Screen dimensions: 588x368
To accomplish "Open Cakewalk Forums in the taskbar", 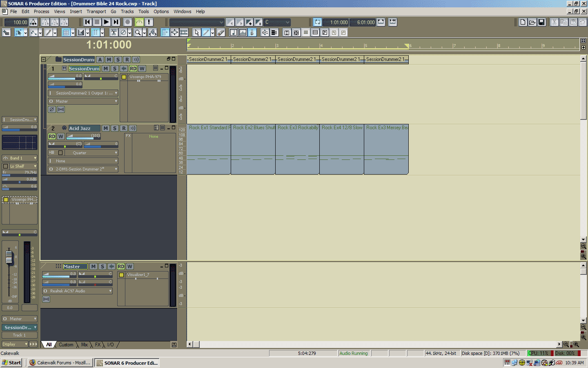I will (x=60, y=363).
